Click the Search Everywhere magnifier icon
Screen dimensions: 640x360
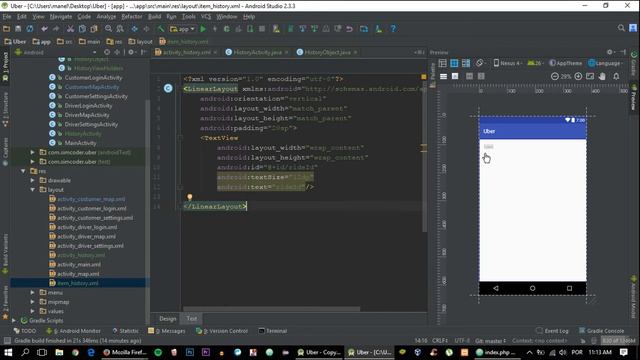click(x=621, y=28)
